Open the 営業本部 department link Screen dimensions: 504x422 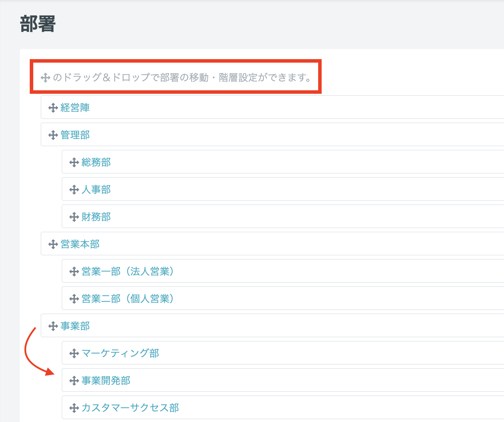pos(80,244)
